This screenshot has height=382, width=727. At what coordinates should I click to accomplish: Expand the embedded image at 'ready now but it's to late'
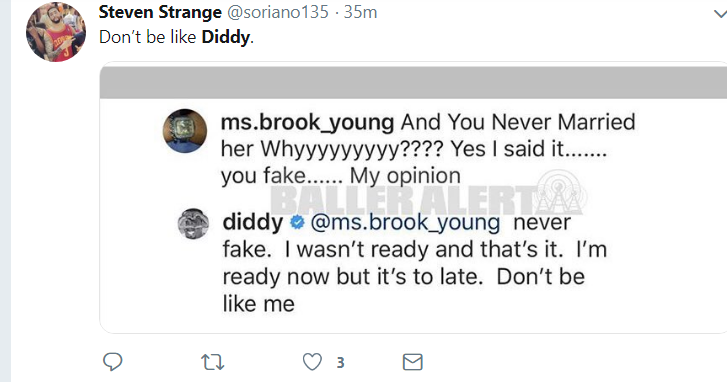tap(403, 277)
